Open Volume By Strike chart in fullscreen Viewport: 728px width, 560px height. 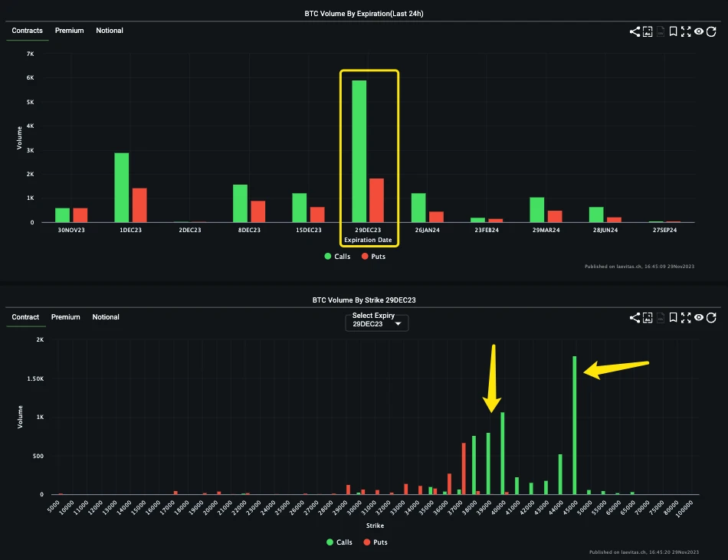pos(686,318)
